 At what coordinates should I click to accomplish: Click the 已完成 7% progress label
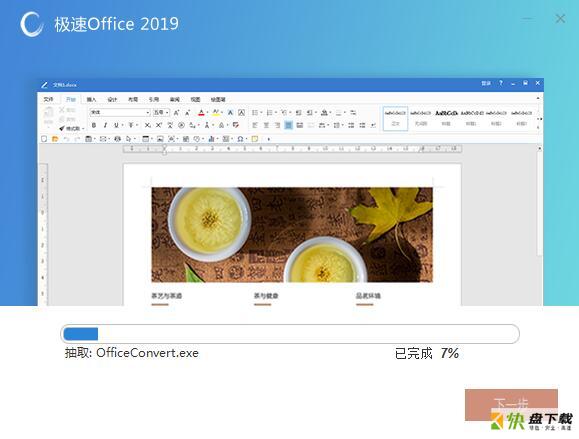click(x=426, y=353)
